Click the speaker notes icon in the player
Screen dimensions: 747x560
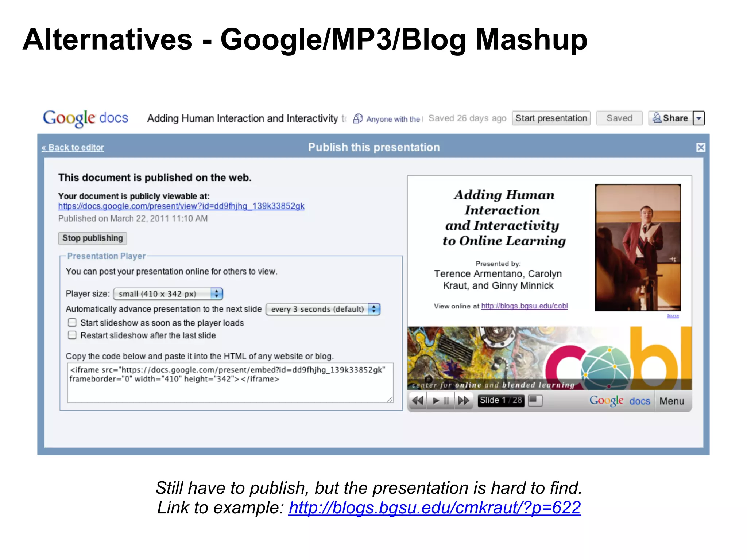535,400
